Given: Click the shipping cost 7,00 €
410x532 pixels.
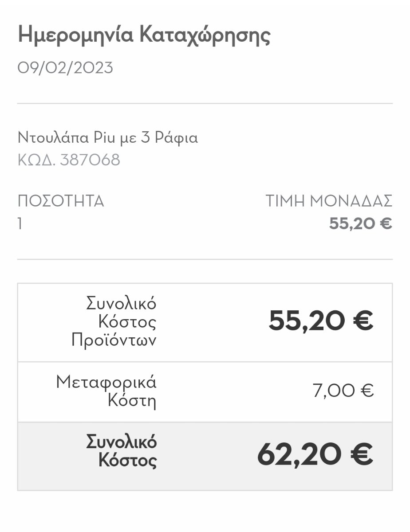Looking at the screenshot, I should click(x=343, y=391).
